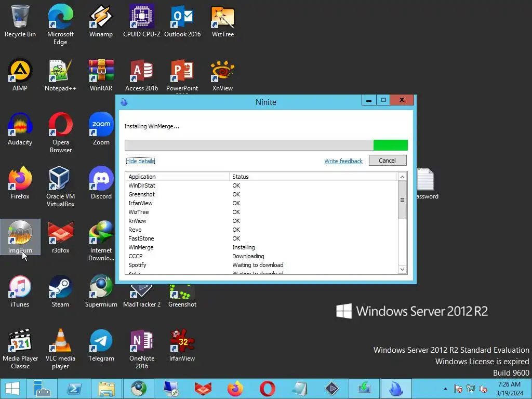Screen dimensions: 532x399
Task: Select the Zoom desktop shortcut
Action: 101,129
